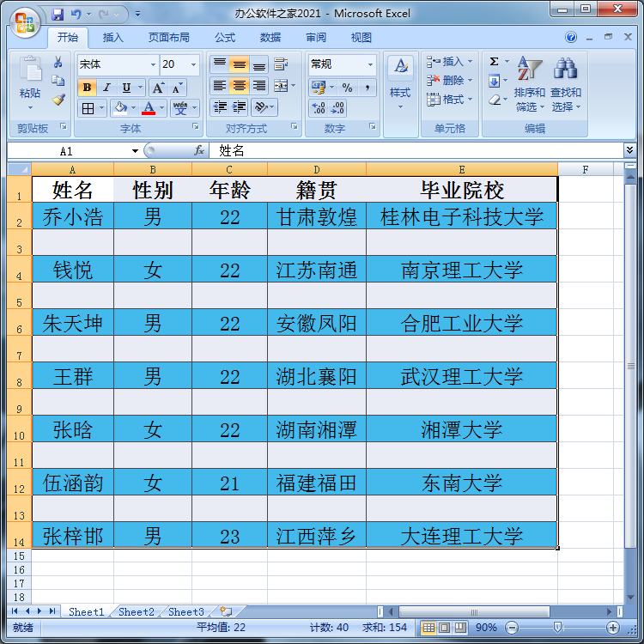Decrease font size with the shrink font icon
Screen dimensions: 644x644
click(177, 88)
